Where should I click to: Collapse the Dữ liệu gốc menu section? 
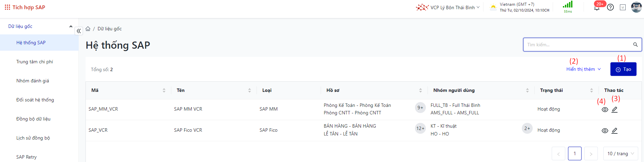(x=71, y=27)
